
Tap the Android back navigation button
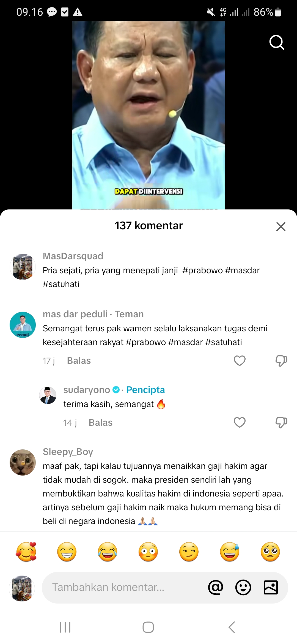[232, 627]
